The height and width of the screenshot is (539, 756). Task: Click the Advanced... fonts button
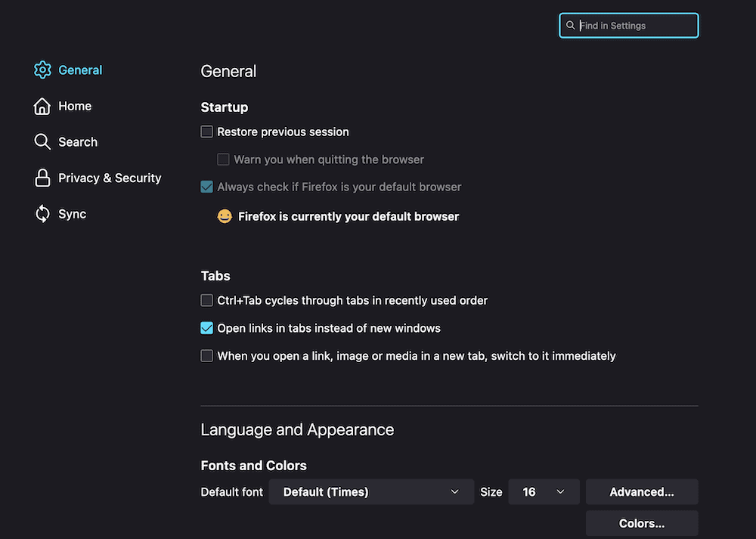[x=642, y=492]
